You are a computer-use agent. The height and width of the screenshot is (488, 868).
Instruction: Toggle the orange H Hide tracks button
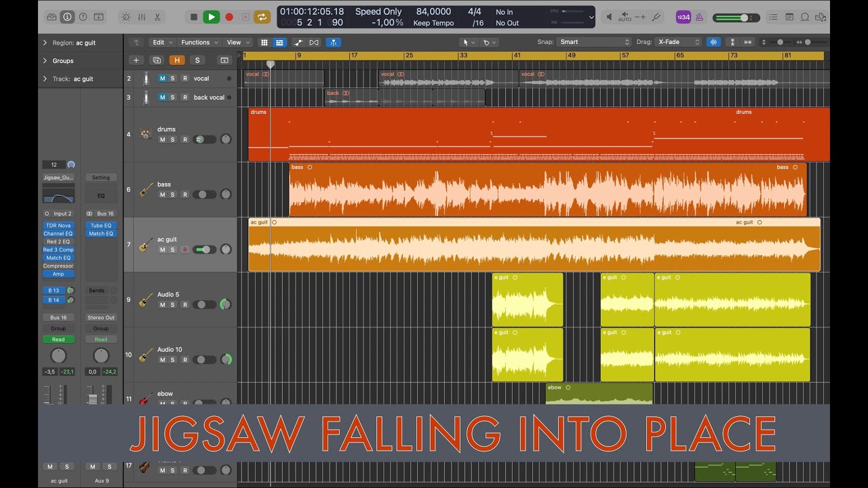click(x=177, y=60)
